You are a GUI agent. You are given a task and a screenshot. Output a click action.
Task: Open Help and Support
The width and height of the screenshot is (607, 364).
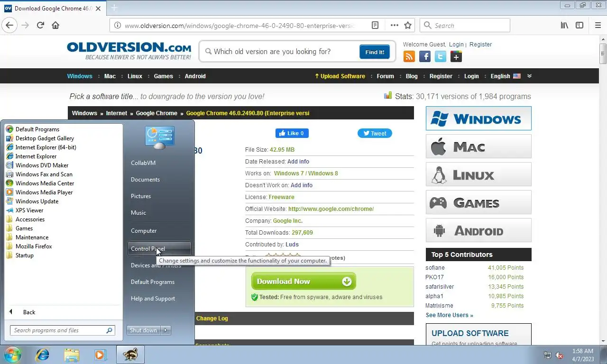pos(153,298)
